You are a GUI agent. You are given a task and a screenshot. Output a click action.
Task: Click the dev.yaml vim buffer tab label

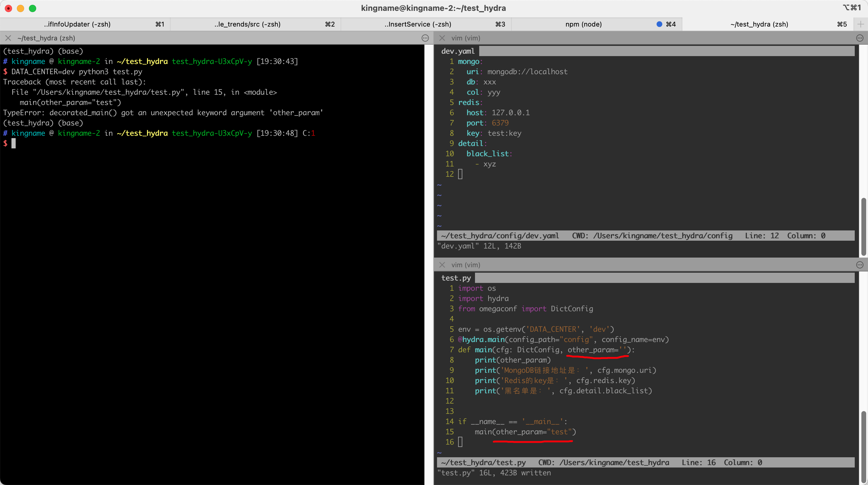click(458, 51)
